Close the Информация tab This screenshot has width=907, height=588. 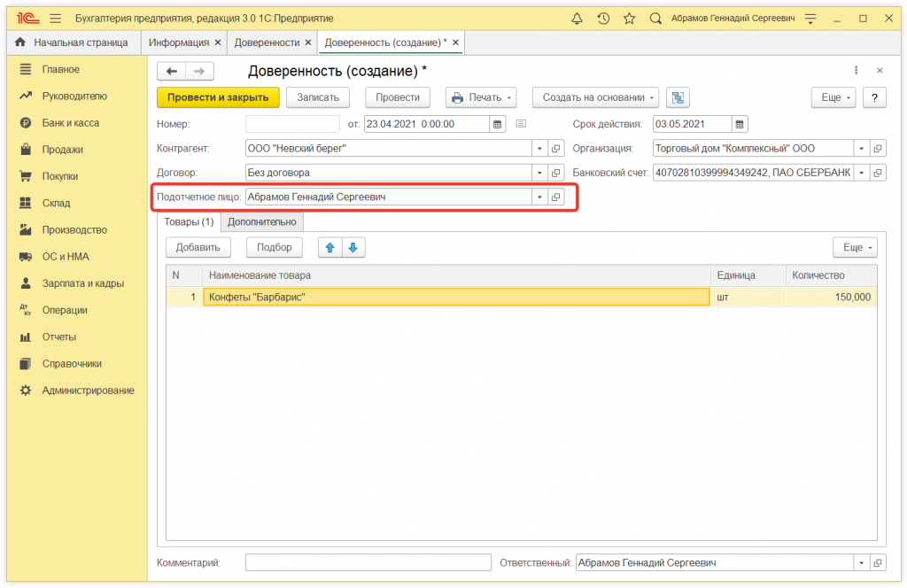tap(218, 43)
